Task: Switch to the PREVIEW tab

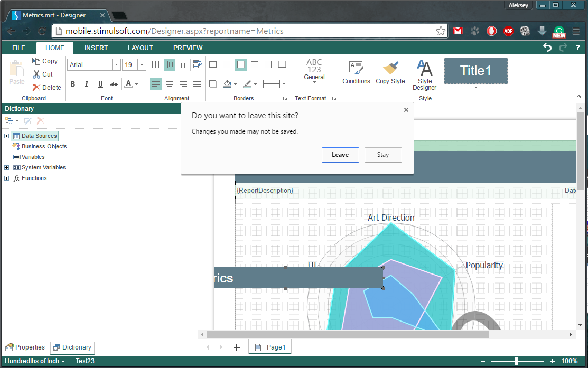Action: coord(188,48)
